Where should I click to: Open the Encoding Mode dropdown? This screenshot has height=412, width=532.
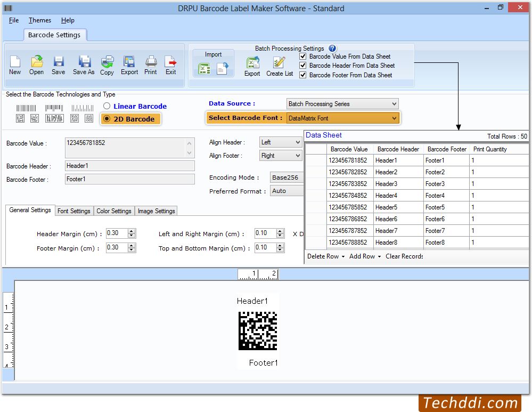(x=287, y=177)
